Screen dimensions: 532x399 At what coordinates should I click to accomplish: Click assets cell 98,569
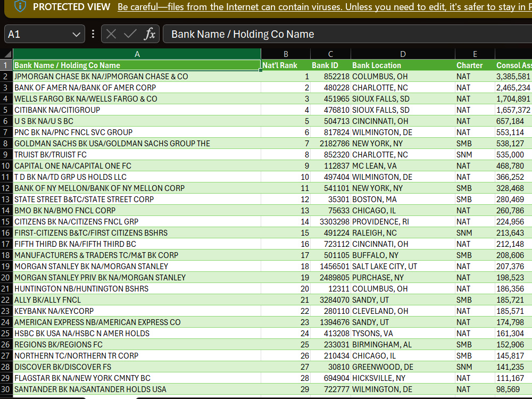pos(513,389)
